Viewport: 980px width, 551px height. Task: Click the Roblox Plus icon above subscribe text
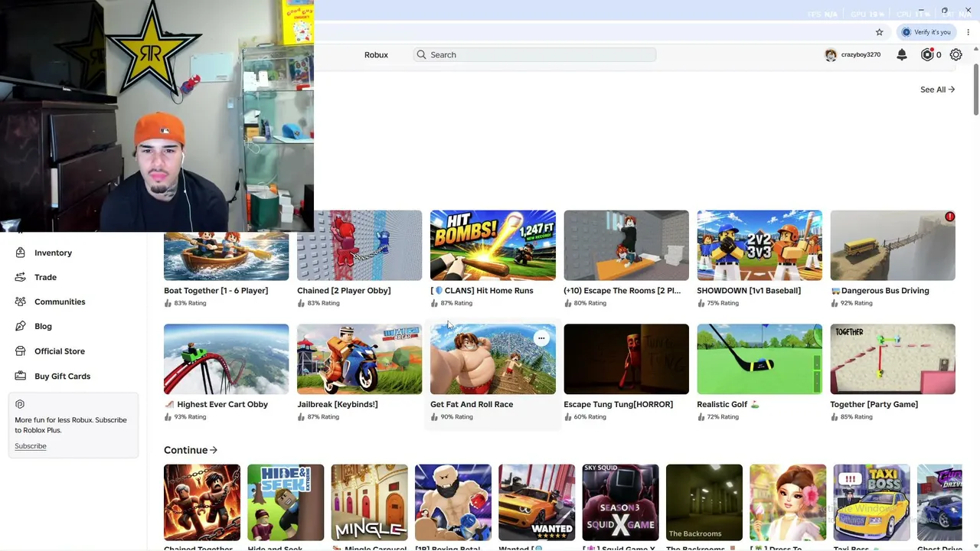(20, 404)
